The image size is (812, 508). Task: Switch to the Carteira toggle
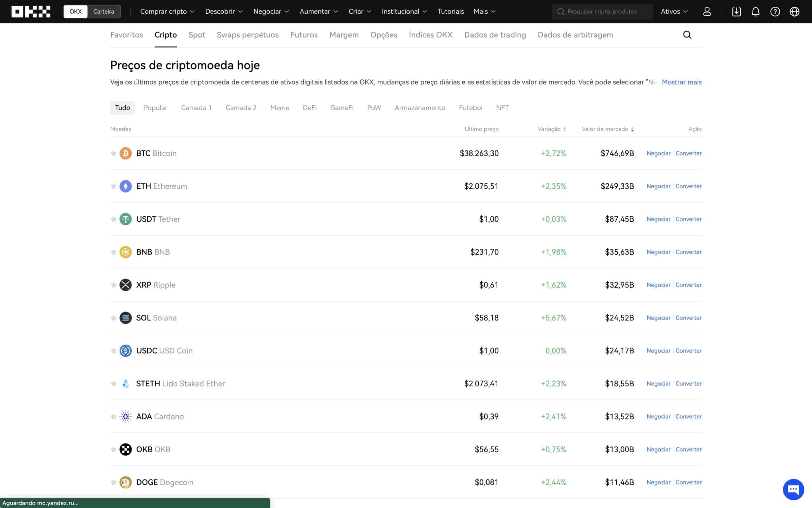(x=104, y=11)
